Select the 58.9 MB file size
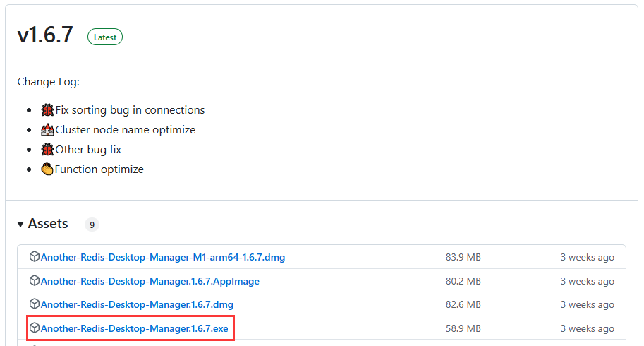The image size is (644, 346). 463,328
